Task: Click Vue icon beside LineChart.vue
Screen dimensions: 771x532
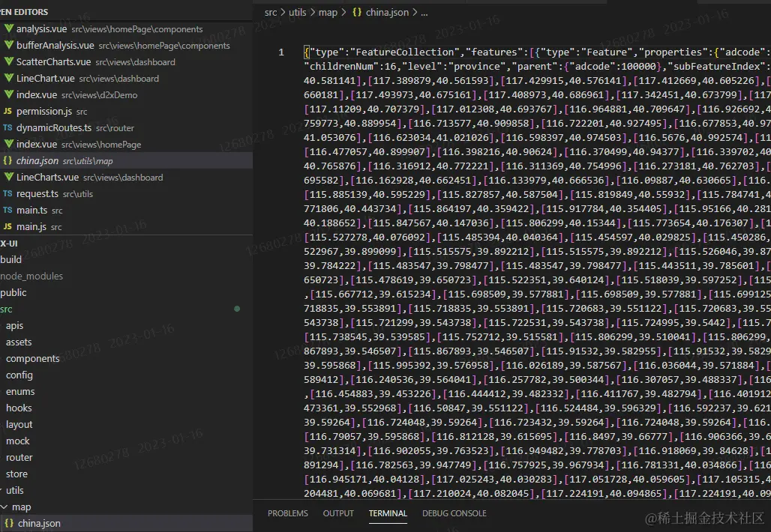Action: coord(8,78)
